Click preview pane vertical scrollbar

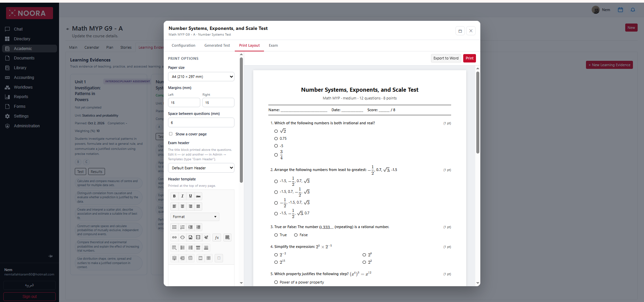click(478, 113)
